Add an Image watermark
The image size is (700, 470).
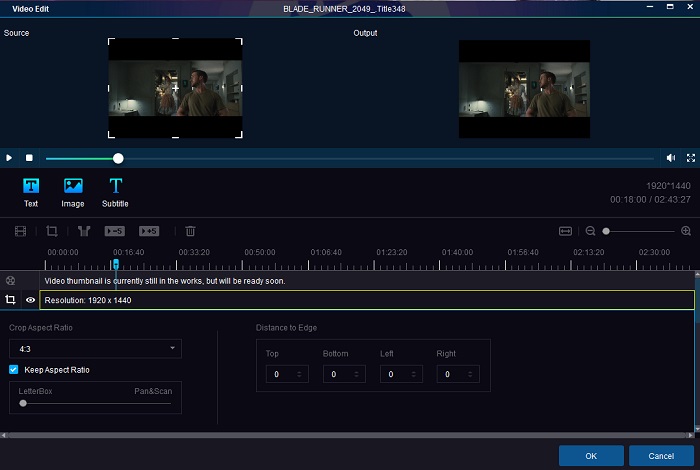(73, 192)
